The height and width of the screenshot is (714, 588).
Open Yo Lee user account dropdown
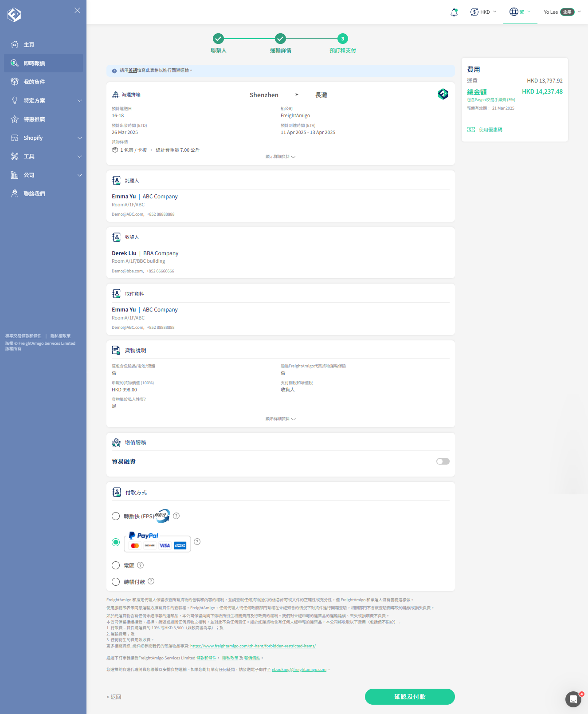click(x=562, y=12)
